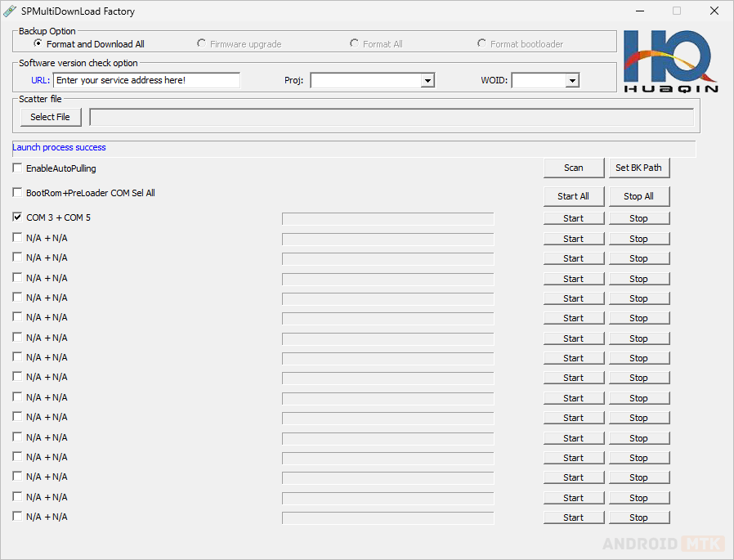Minimize the SPMultiDownLoad Factory window

click(x=639, y=11)
